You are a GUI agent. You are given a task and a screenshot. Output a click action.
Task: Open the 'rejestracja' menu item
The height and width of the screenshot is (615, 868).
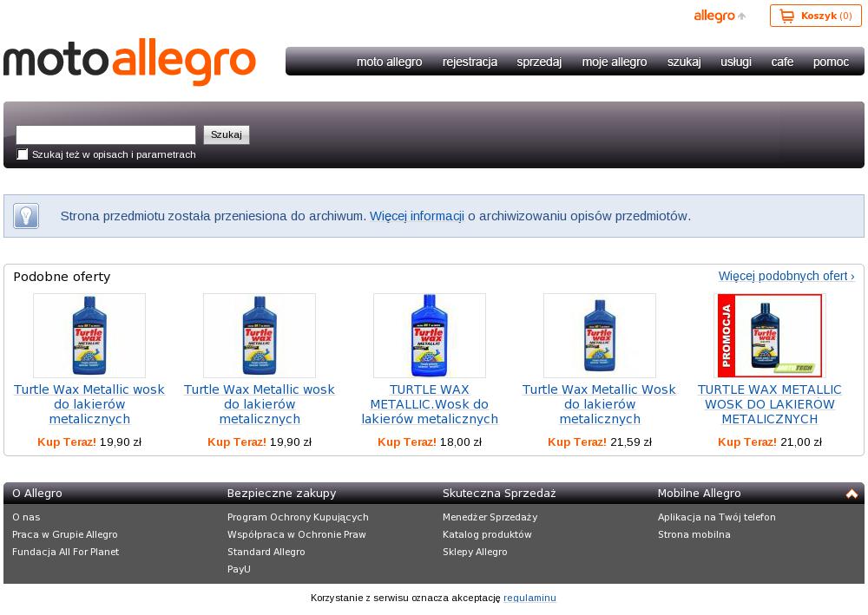470,62
